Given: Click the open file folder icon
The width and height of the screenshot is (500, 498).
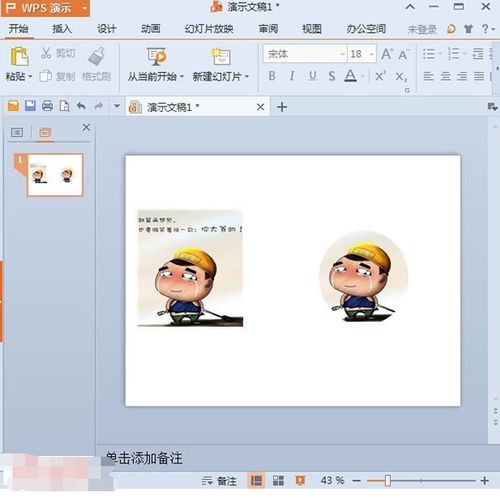Looking at the screenshot, I should click(x=13, y=106).
